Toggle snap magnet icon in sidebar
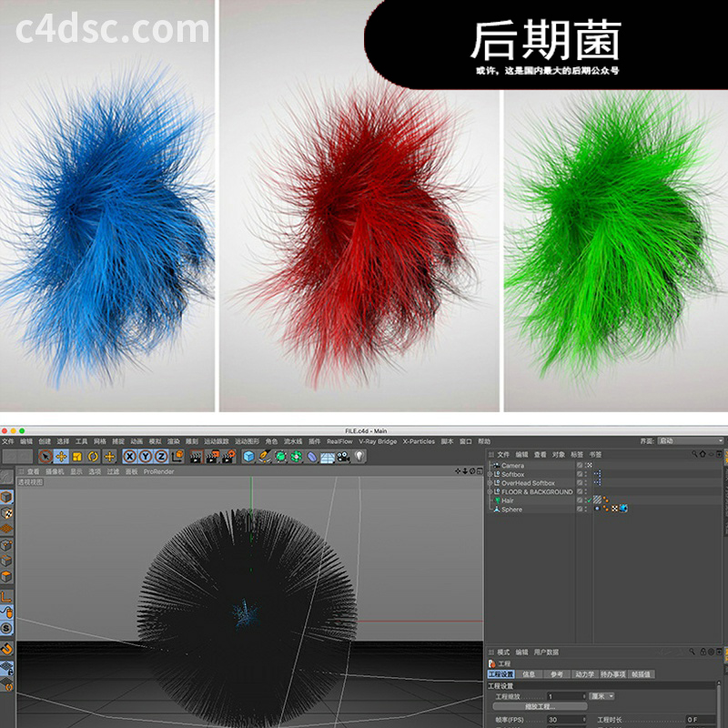 pos(6,649)
